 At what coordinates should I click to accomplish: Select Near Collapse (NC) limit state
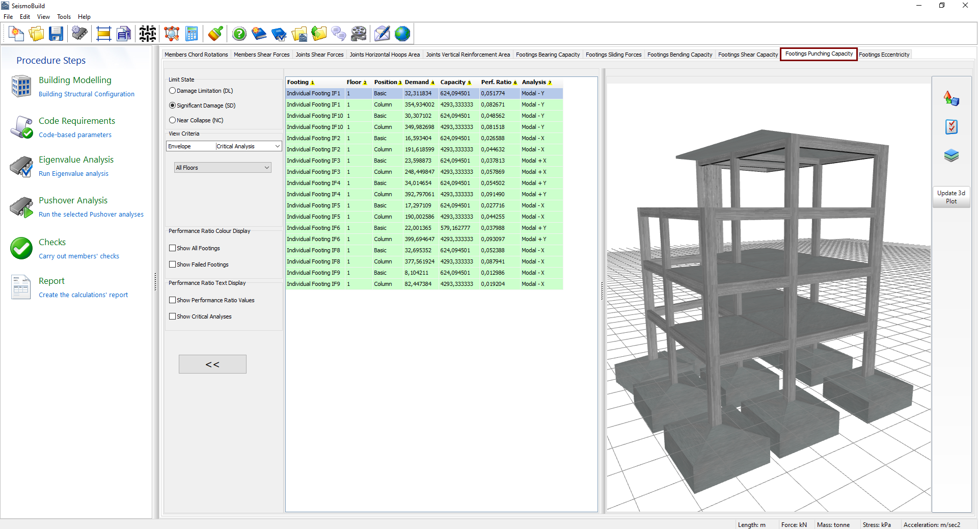(x=173, y=120)
